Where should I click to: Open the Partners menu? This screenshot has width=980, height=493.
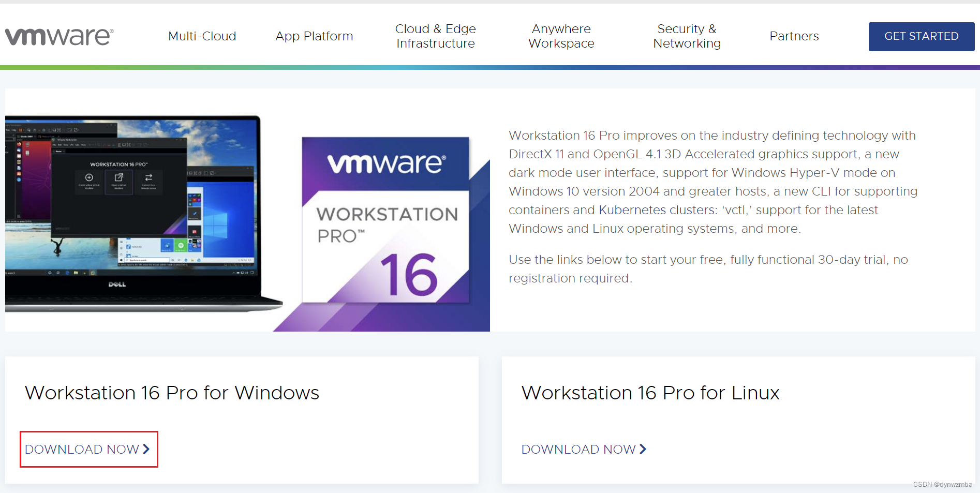794,36
